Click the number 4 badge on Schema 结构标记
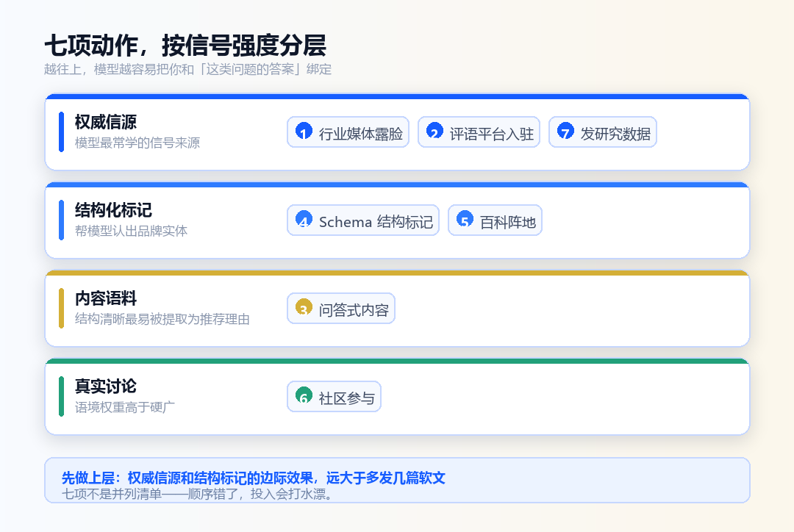 [304, 219]
